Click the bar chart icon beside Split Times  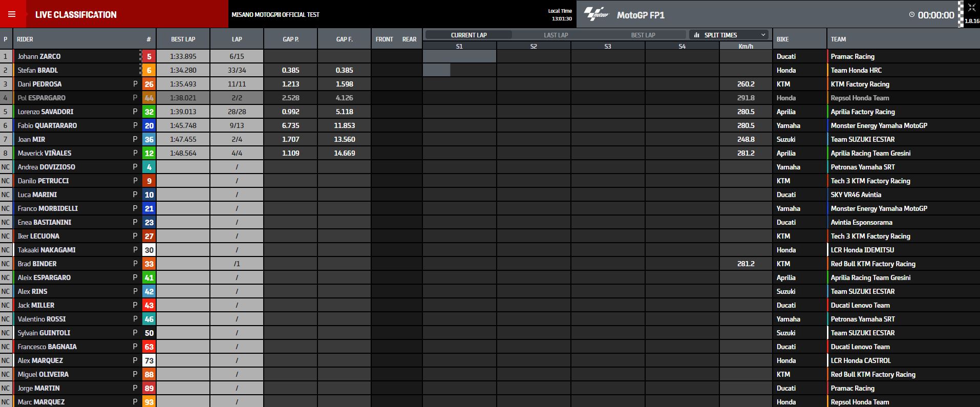(696, 35)
